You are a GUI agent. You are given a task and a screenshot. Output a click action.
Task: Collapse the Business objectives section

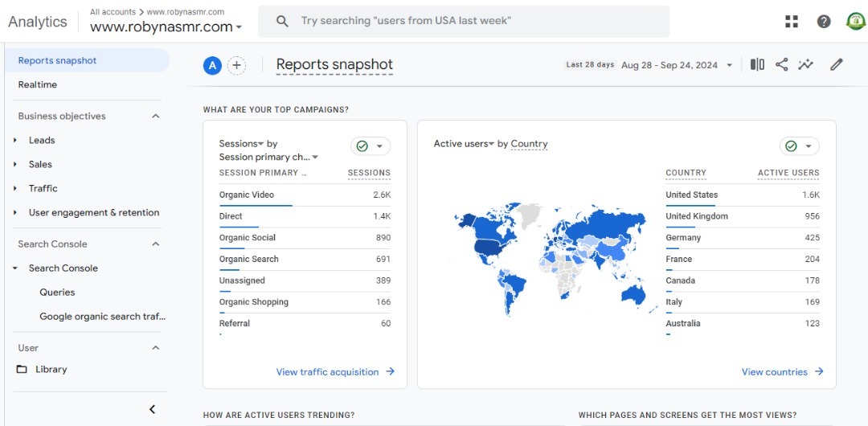(156, 117)
